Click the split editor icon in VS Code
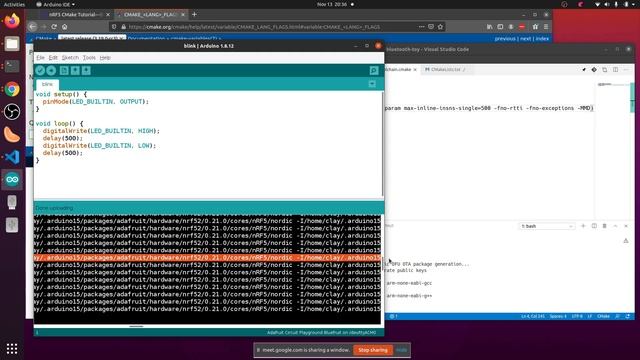The image size is (640, 360). (x=615, y=70)
